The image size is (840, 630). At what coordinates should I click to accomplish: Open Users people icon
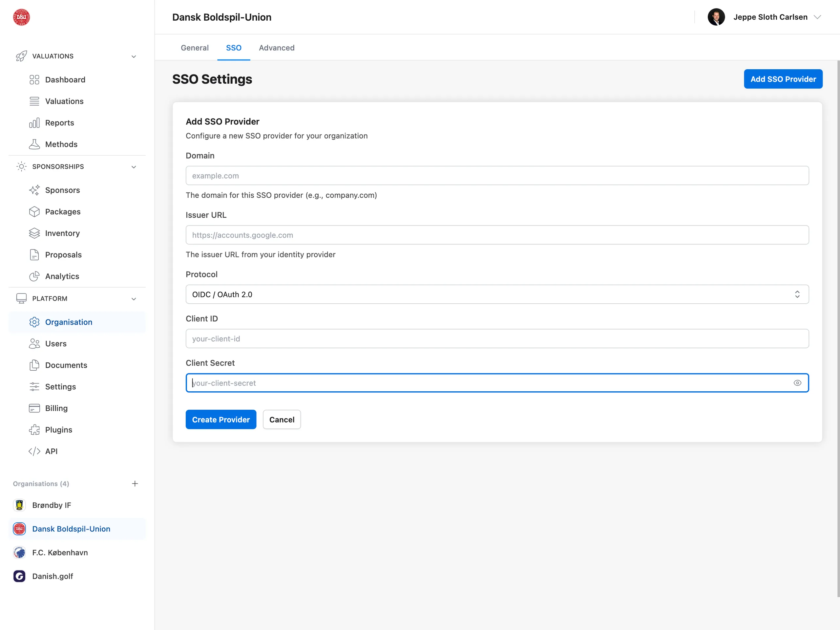(x=34, y=343)
